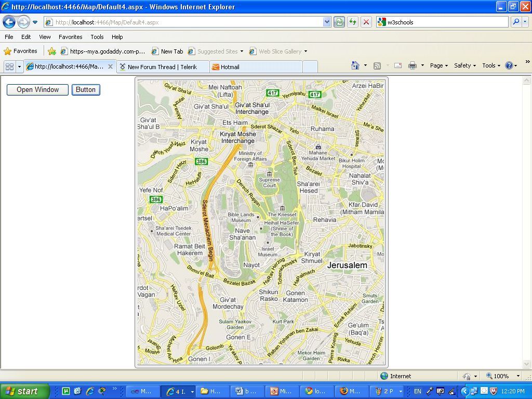
Task: Click Add to Favorites Bar star icon
Action: click(52, 51)
